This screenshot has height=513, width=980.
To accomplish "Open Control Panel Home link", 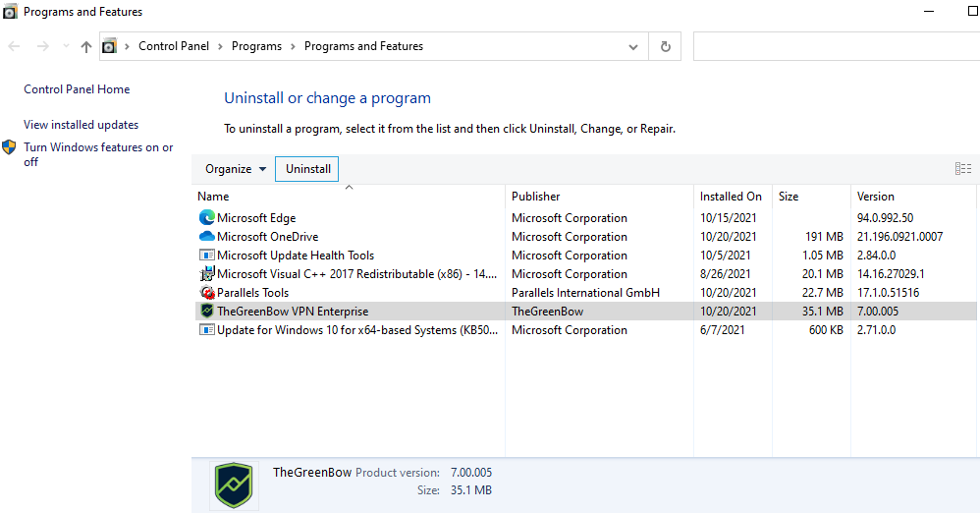I will pos(77,89).
